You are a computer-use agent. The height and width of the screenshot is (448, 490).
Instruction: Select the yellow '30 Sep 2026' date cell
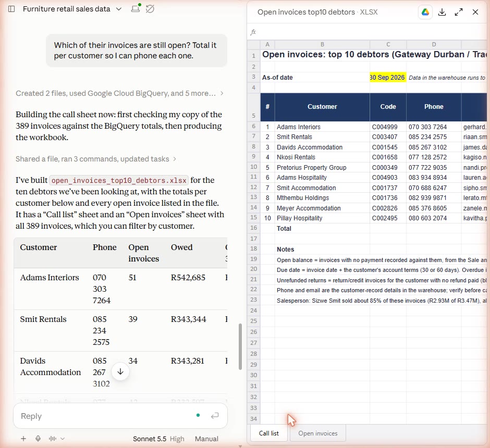pyautogui.click(x=388, y=78)
